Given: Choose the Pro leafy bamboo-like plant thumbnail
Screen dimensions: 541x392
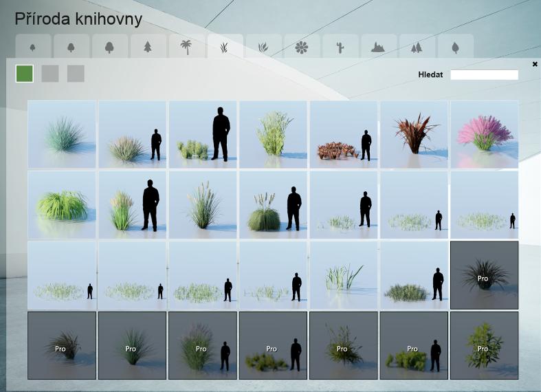Looking at the screenshot, I should [x=484, y=345].
